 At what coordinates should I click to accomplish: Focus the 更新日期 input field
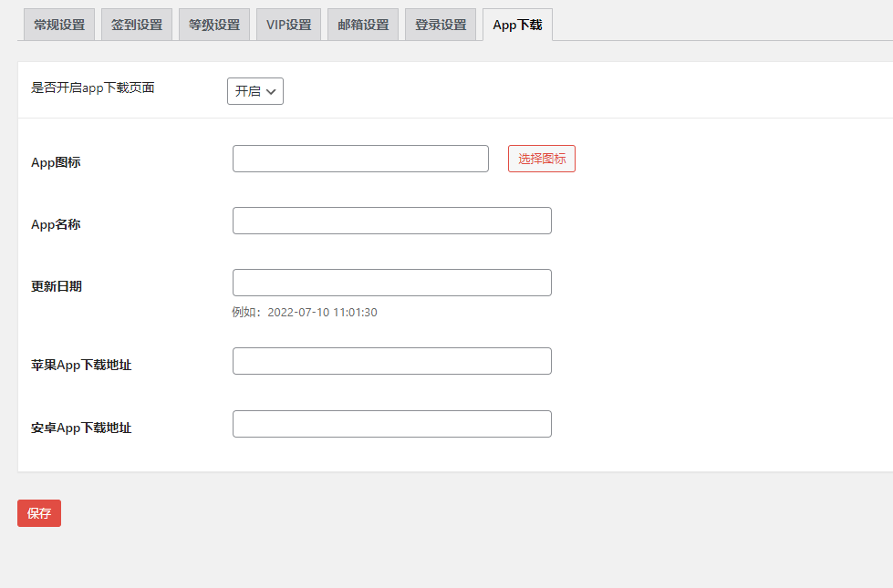(x=392, y=283)
